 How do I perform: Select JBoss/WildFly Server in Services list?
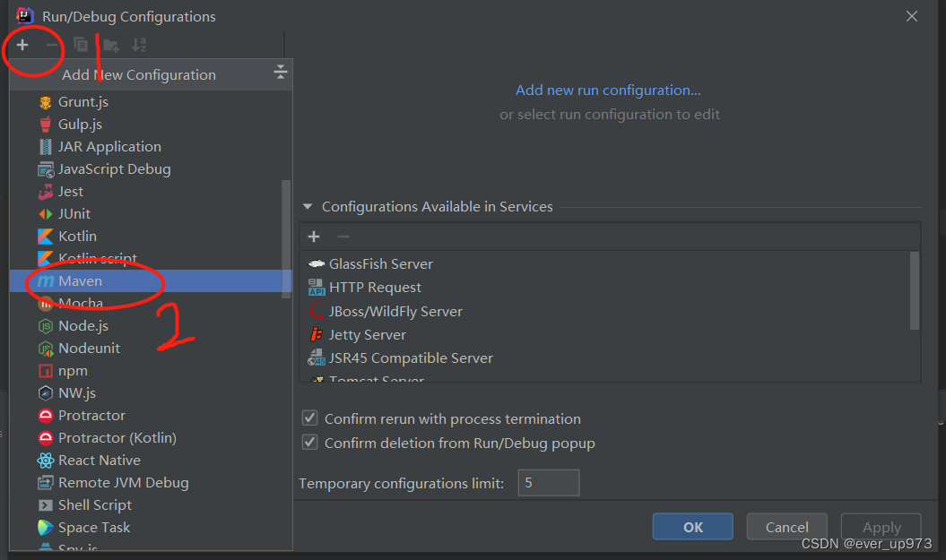[605, 311]
